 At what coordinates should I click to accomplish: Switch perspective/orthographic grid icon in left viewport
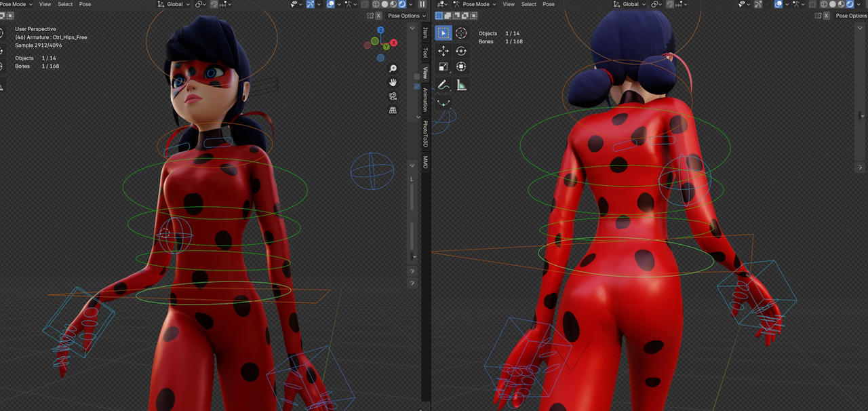(x=393, y=110)
